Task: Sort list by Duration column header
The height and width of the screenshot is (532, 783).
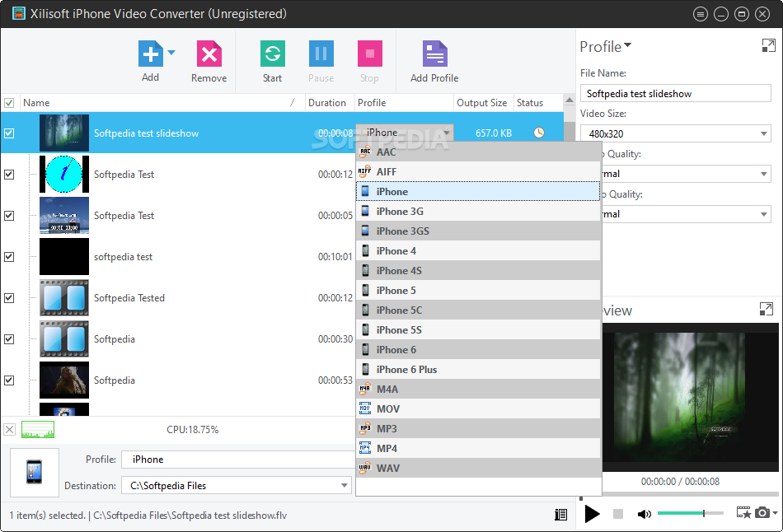Action: click(330, 103)
